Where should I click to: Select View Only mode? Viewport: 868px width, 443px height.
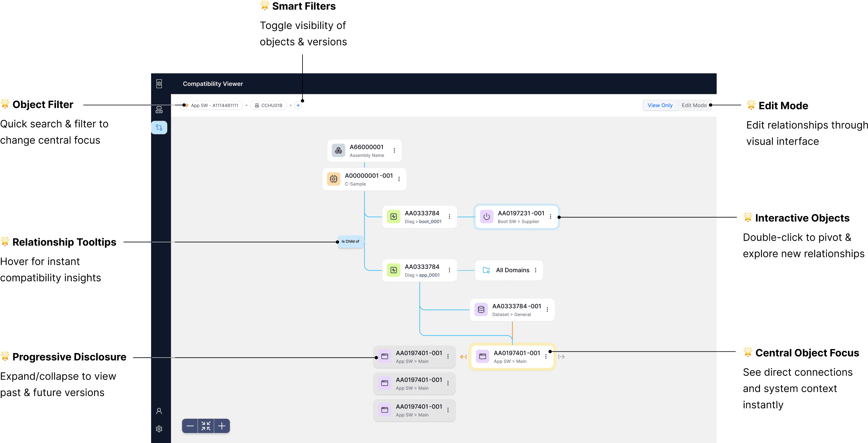[660, 105]
